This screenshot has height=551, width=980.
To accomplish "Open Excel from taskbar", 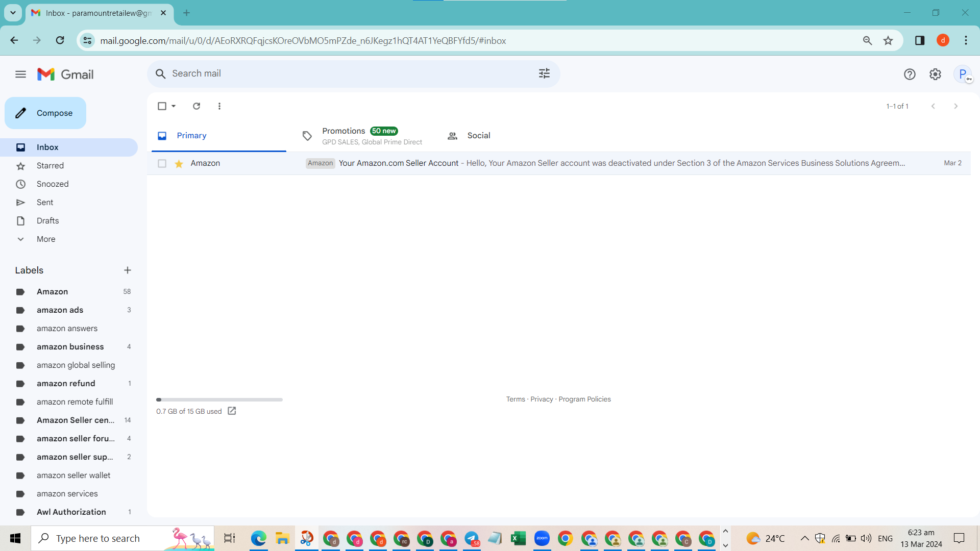I will pyautogui.click(x=518, y=538).
